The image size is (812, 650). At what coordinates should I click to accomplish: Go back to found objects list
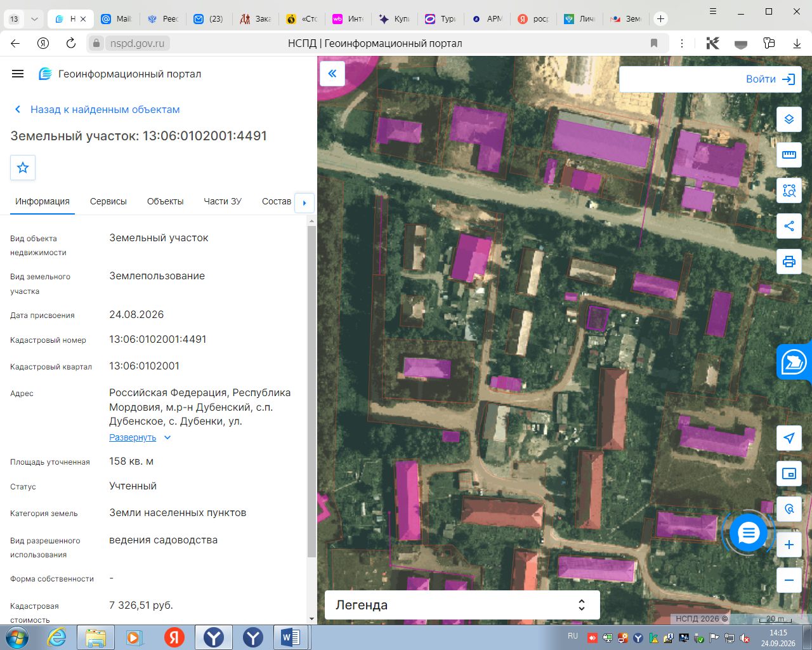(x=98, y=109)
